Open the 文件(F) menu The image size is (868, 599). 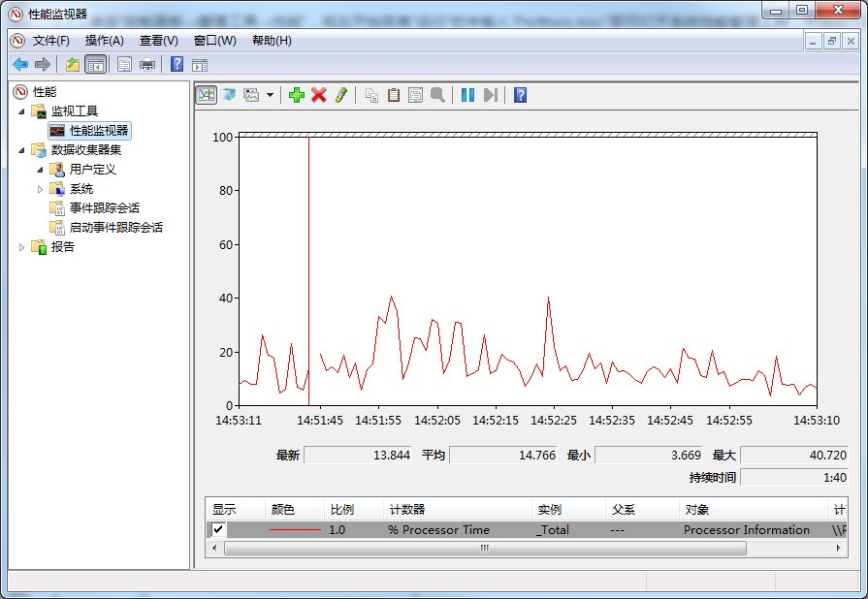click(x=51, y=41)
